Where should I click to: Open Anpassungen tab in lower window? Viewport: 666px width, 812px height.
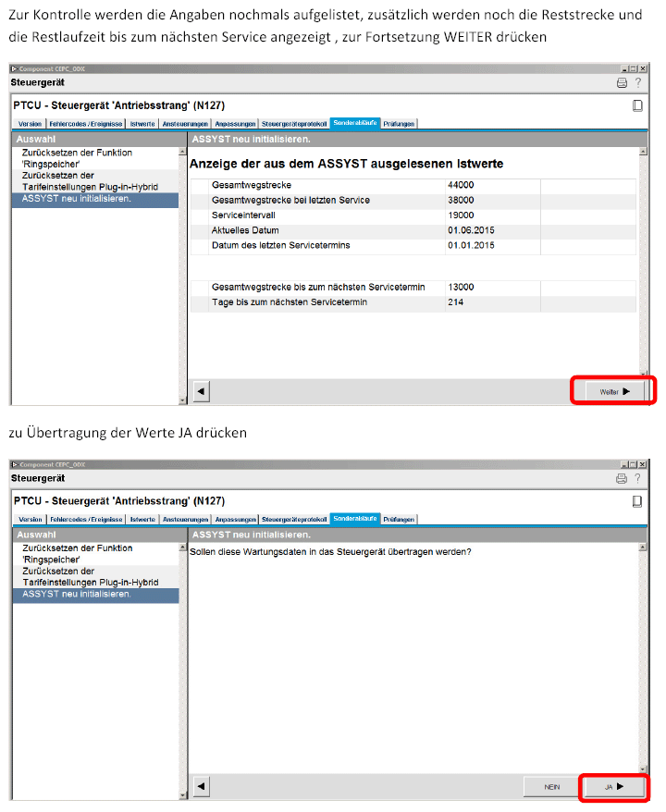(x=235, y=520)
